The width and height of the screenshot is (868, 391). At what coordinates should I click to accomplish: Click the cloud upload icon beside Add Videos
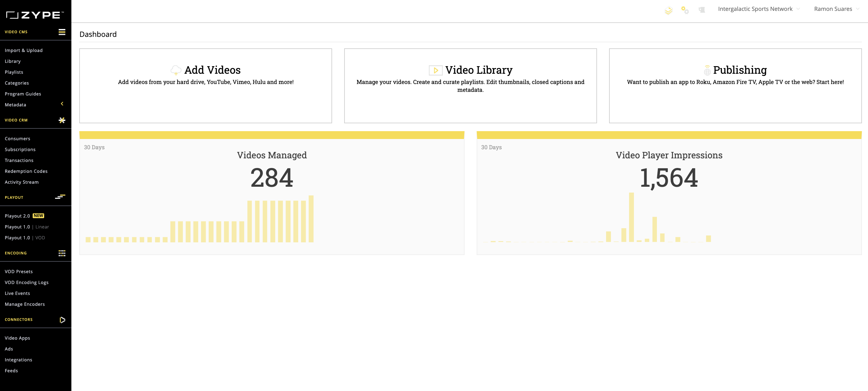point(176,70)
